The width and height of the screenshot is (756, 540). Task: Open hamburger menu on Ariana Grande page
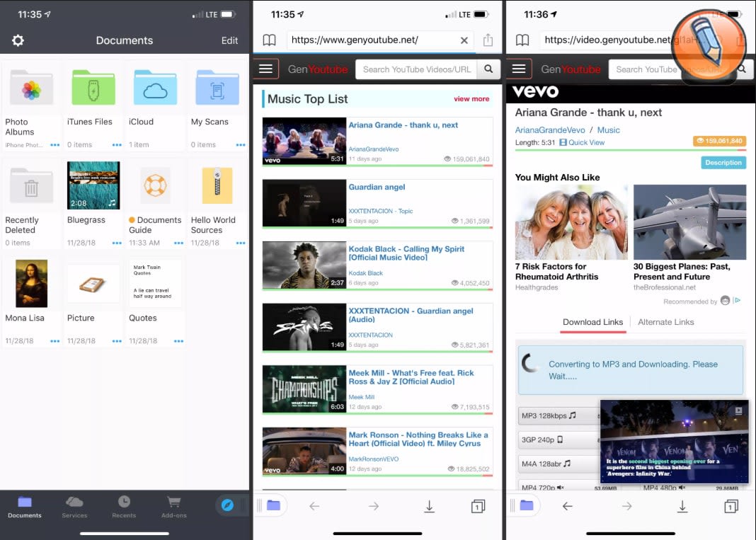click(519, 69)
